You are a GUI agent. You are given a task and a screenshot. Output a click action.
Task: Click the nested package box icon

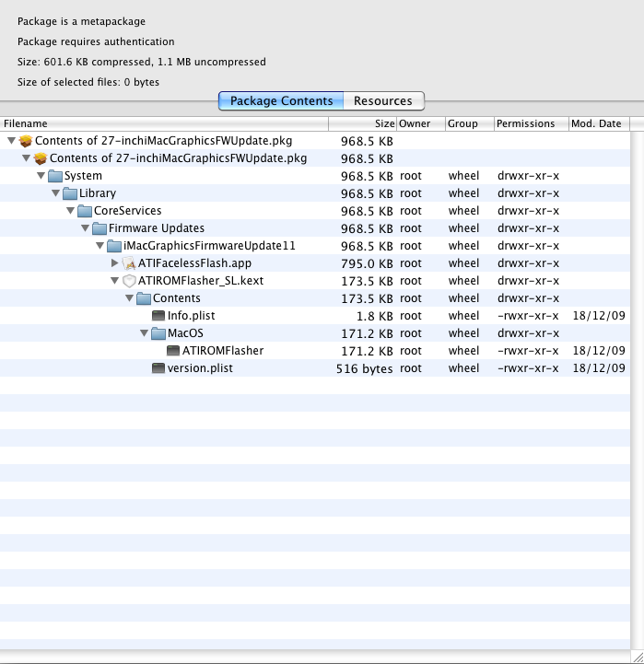click(41, 158)
